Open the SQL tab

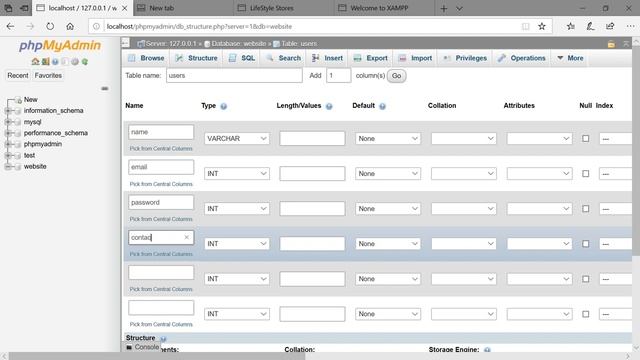click(x=242, y=58)
